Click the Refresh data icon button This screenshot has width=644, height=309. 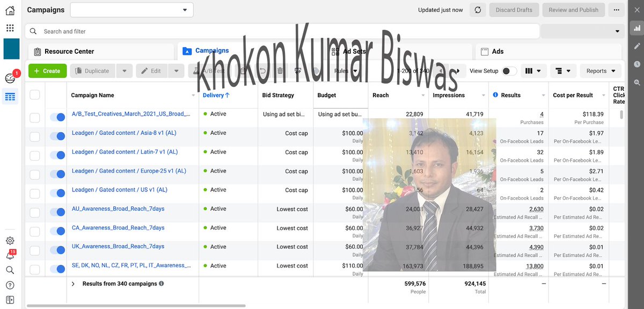(478, 10)
